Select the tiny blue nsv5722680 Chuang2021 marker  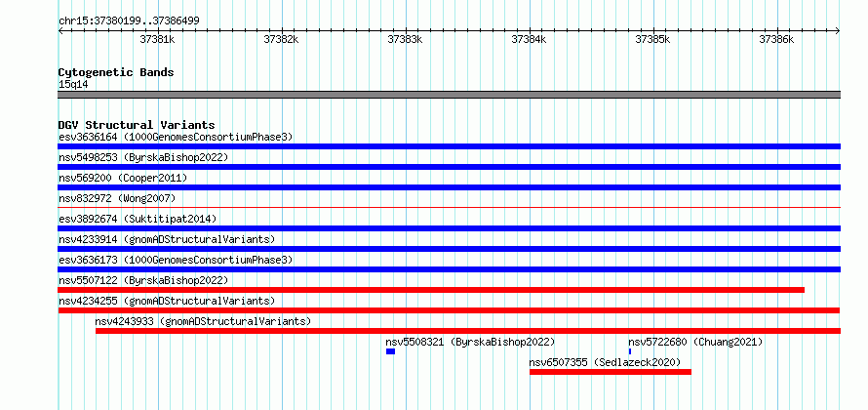click(x=630, y=351)
